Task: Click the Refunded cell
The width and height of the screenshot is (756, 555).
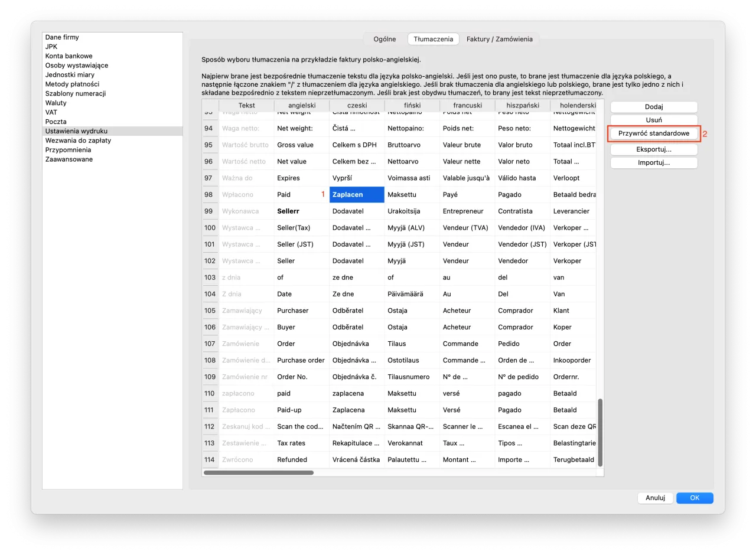Action: point(302,459)
